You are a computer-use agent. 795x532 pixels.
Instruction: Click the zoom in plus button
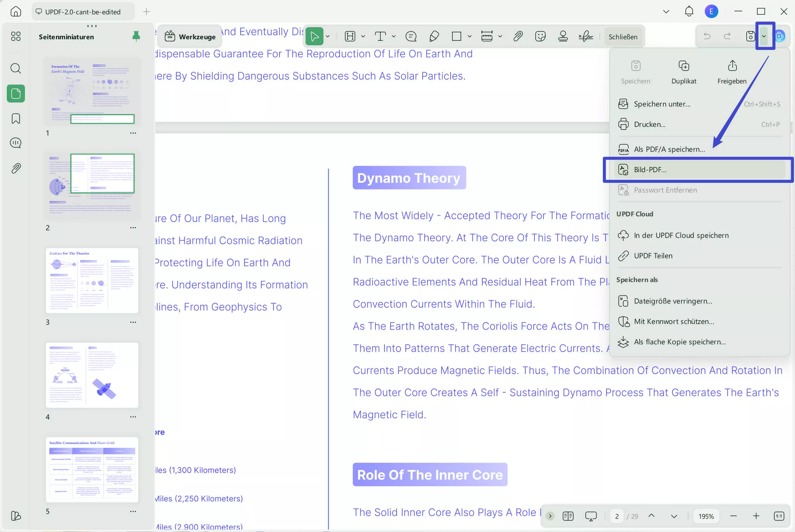pos(756,516)
